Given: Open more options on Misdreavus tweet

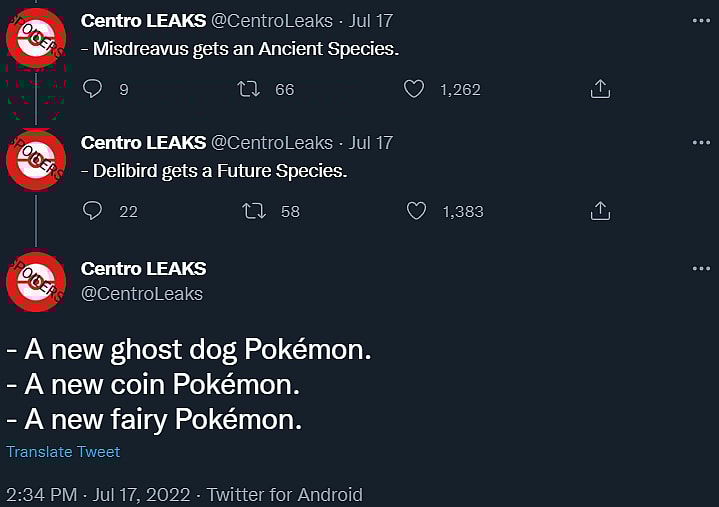Looking at the screenshot, I should click(701, 20).
